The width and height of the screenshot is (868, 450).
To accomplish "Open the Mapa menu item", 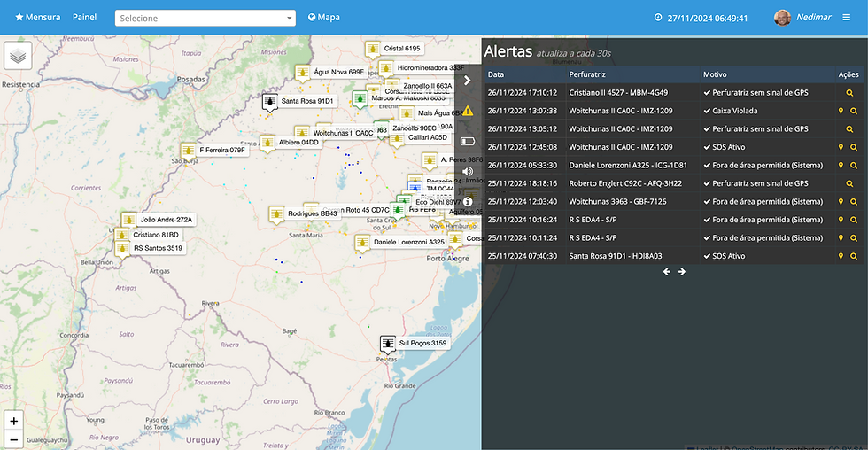I will tap(324, 17).
